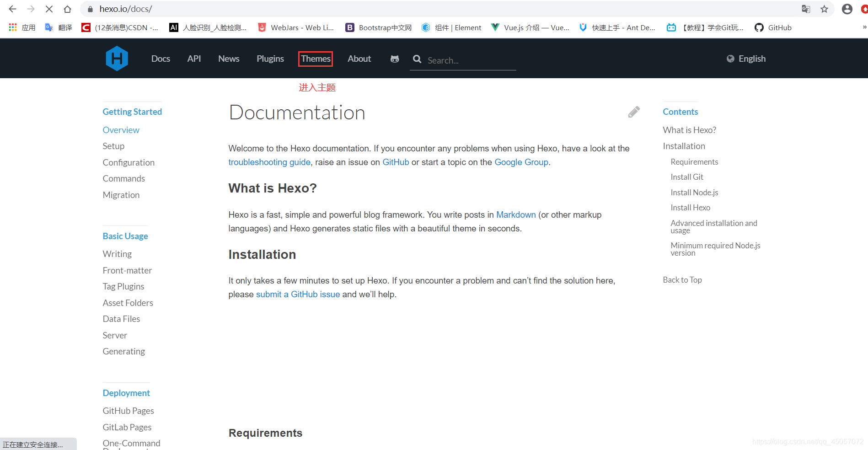
Task: Open the Docs navigation item
Action: click(x=161, y=59)
